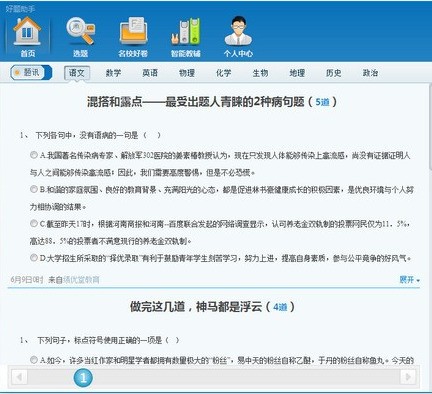Click the horizontal scrollbar right arrow
The width and height of the screenshot is (432, 394).
click(407, 377)
